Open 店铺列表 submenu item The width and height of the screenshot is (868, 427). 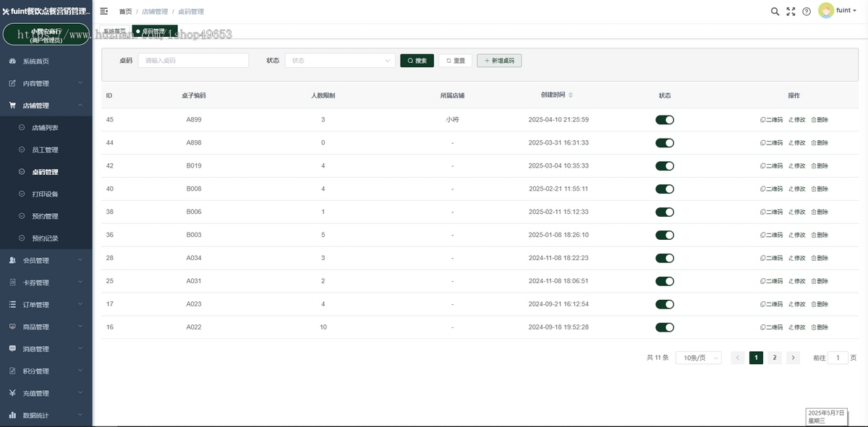(46, 128)
